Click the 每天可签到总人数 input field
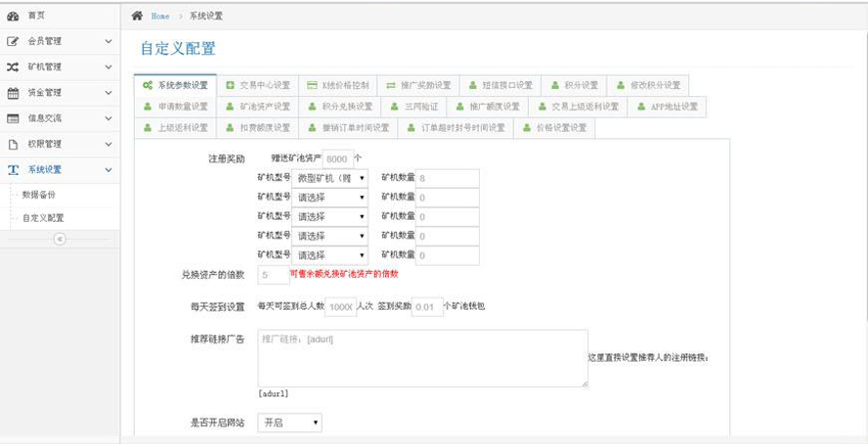The image size is (868, 444). [x=340, y=307]
